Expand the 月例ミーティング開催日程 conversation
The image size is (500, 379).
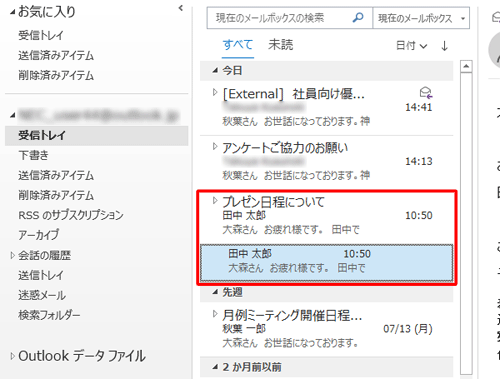pyautogui.click(x=215, y=314)
